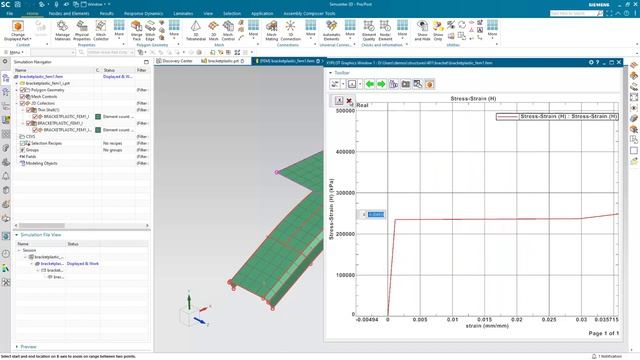640x360 pixels.
Task: Select the Stitch Edge tool
Action: pyautogui.click(x=150, y=31)
